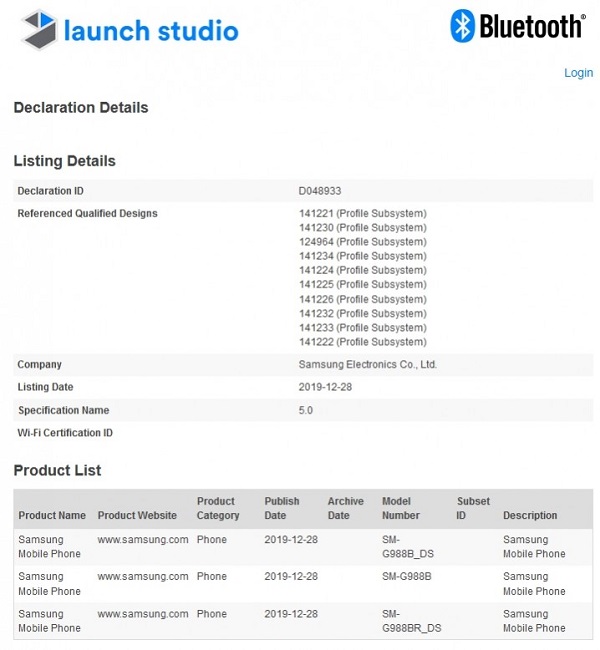This screenshot has height=650, width=600.
Task: Click the Archive Date column header
Action: (x=345, y=508)
